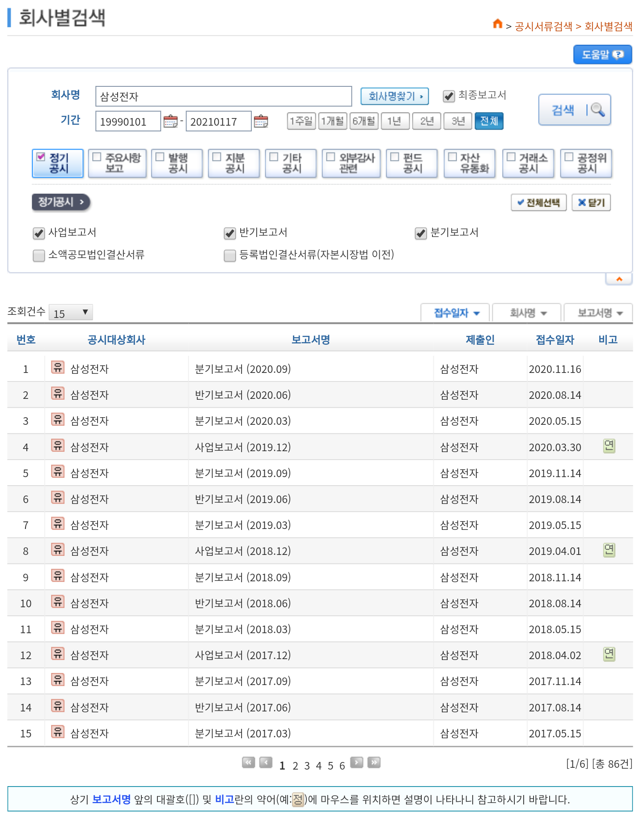Click the 유 icon in row 8

pos(58,550)
